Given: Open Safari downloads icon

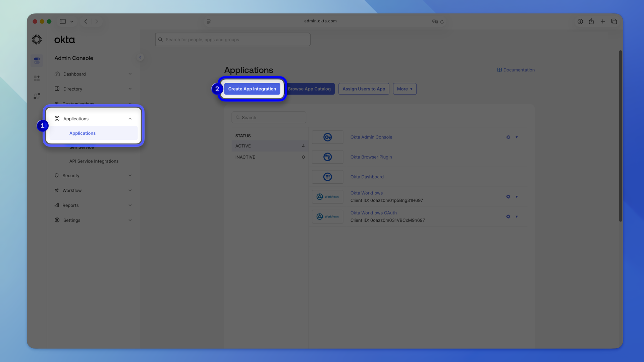Looking at the screenshot, I should (580, 21).
